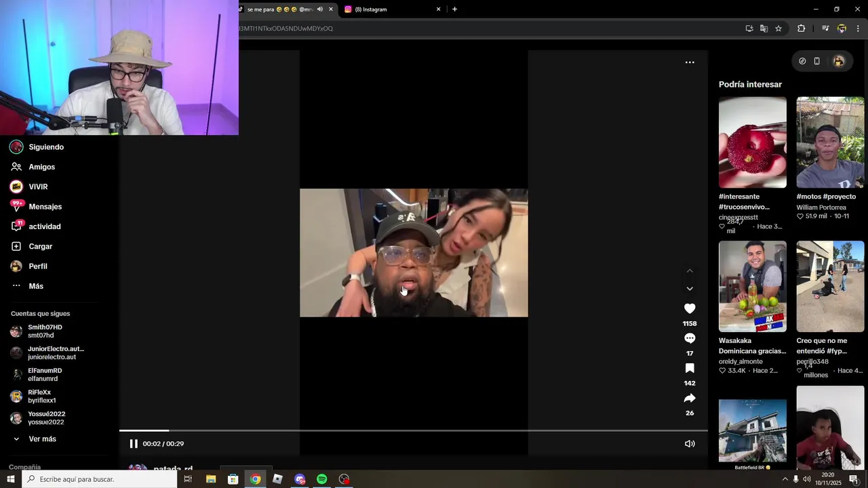This screenshot has height=488, width=868.
Task: Open RiFleXx followed account
Action: [x=33, y=396]
